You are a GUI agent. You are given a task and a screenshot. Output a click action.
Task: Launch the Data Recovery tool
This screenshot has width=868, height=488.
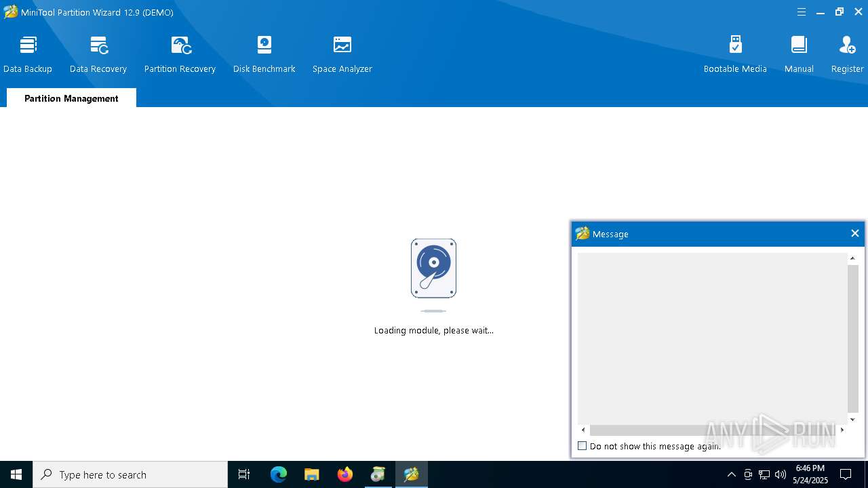pos(98,54)
